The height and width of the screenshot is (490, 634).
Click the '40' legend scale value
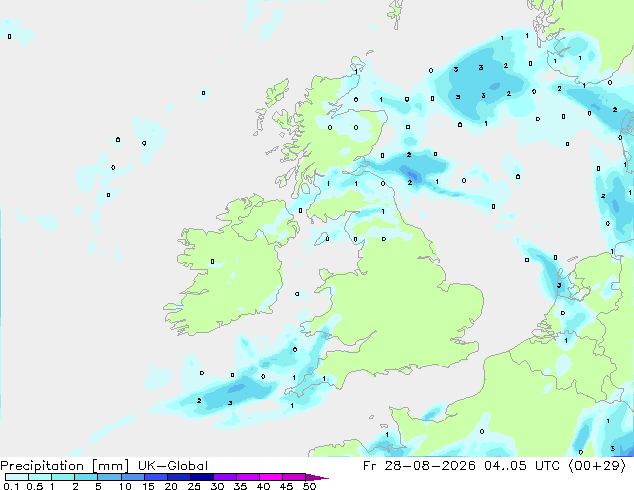click(x=263, y=486)
